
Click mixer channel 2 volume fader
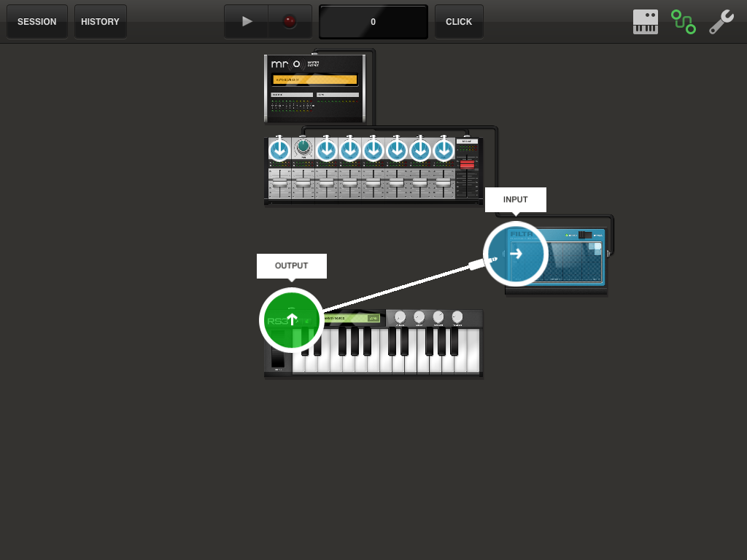[x=303, y=183]
